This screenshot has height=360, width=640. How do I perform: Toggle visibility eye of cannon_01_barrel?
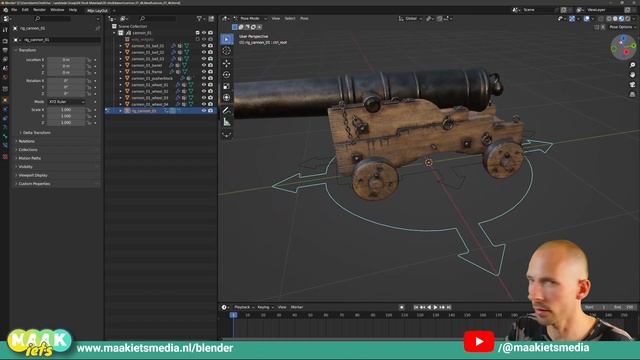tap(204, 65)
